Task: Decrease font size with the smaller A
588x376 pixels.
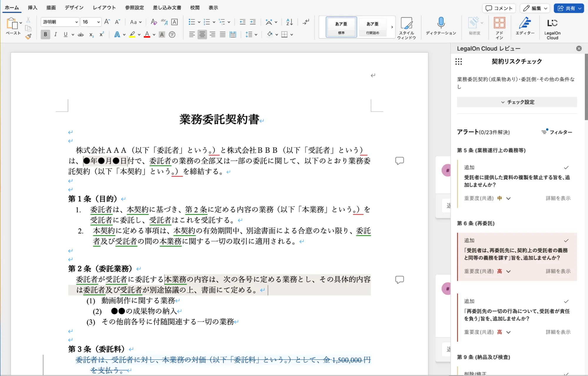Action: tap(117, 22)
